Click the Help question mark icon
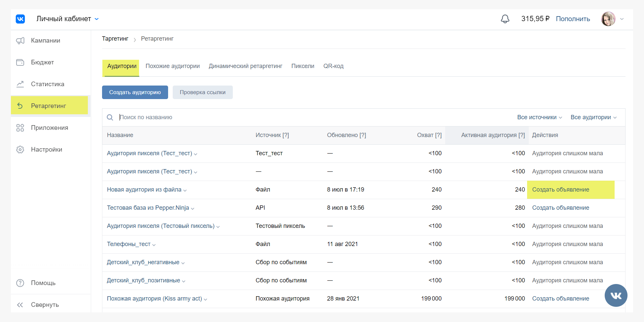 click(x=20, y=283)
